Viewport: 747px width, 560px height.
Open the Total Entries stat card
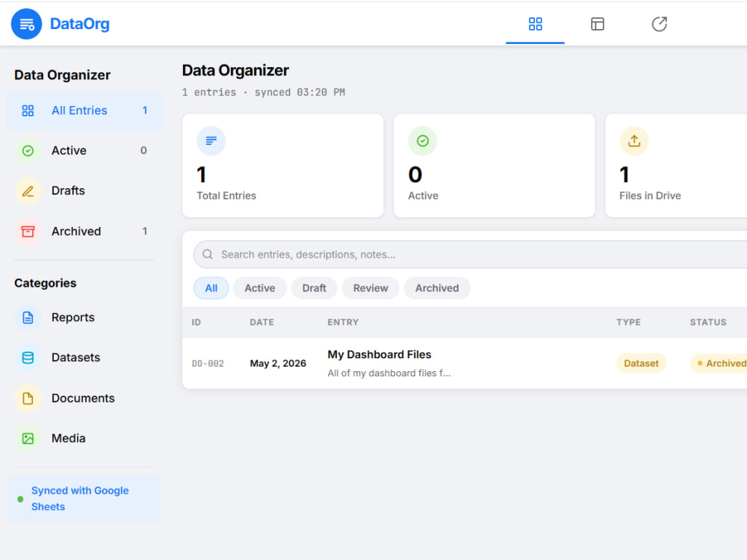pos(283,166)
